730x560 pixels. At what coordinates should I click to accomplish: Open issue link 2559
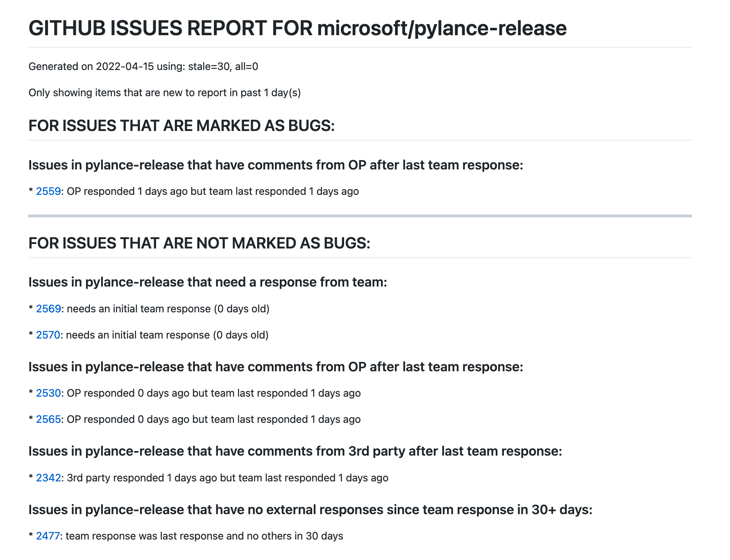[x=48, y=191]
